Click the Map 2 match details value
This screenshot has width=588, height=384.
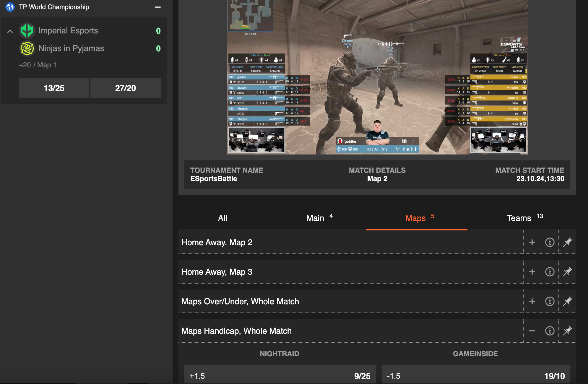click(377, 179)
